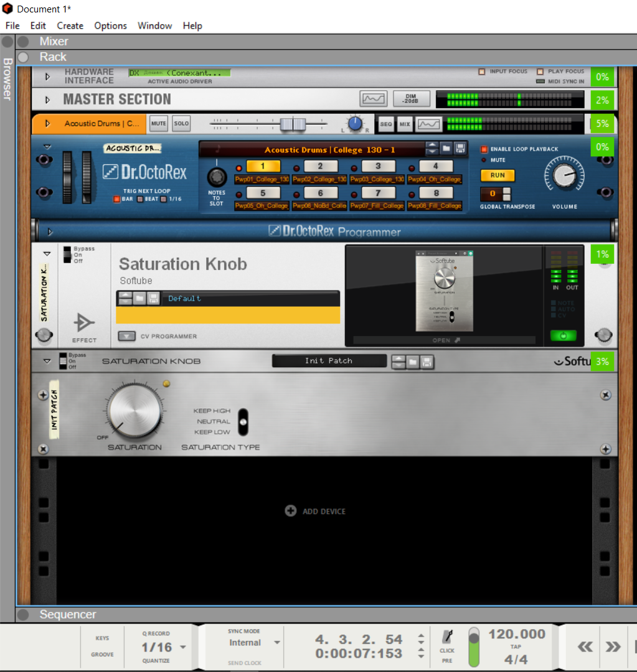Click the Init Patch save disk icon
The image size is (637, 672).
point(427,362)
